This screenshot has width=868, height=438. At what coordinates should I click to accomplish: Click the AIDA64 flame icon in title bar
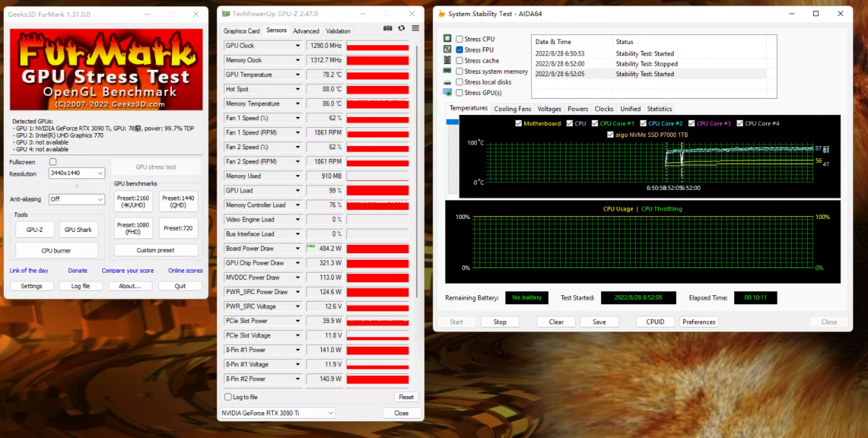(441, 14)
